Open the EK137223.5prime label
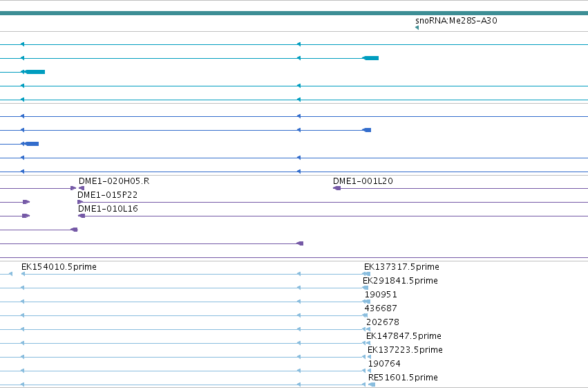This screenshot has width=588, height=388. (x=405, y=350)
